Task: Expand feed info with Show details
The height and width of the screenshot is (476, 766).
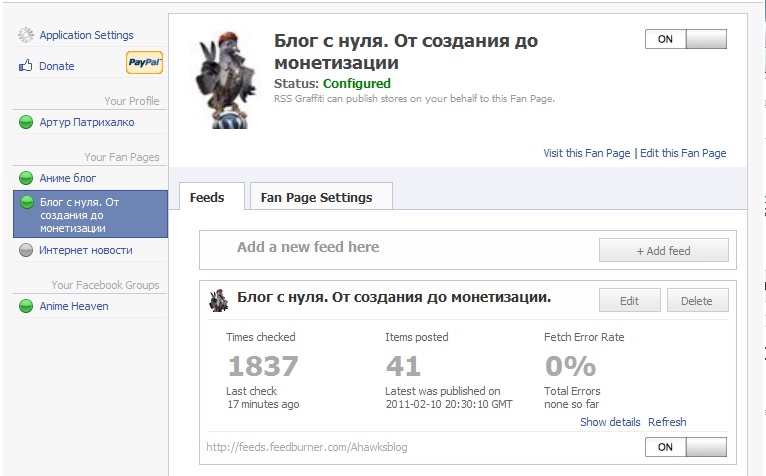Action: (x=610, y=422)
